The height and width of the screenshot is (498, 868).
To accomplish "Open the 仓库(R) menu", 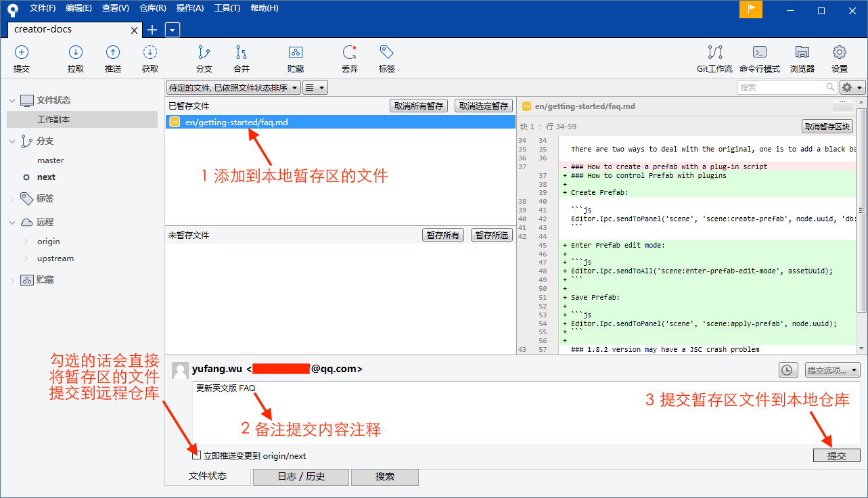I will (153, 8).
